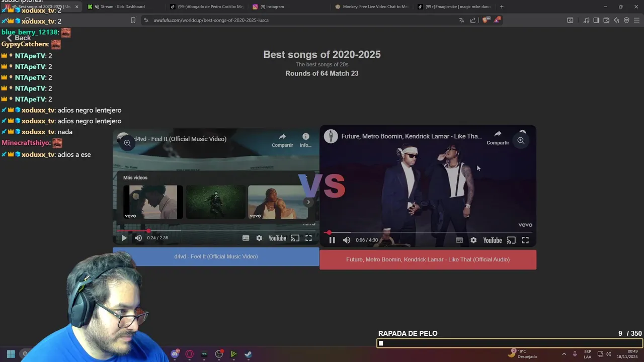
Task: Mute the d4vd video volume
Action: (x=138, y=238)
